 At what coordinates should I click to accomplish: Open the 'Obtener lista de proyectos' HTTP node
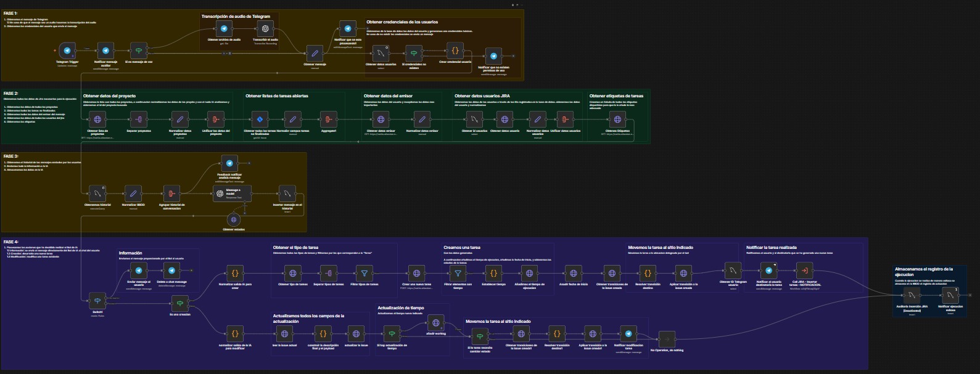[x=97, y=120]
